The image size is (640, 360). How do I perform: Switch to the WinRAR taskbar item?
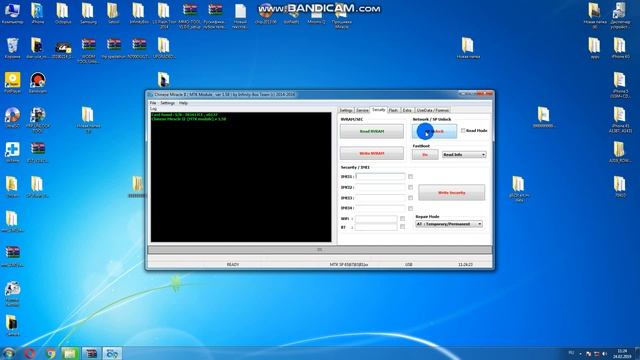91,353
